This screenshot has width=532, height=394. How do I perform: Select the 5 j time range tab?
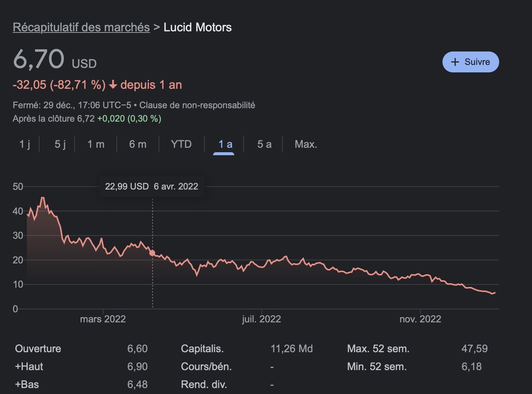60,144
